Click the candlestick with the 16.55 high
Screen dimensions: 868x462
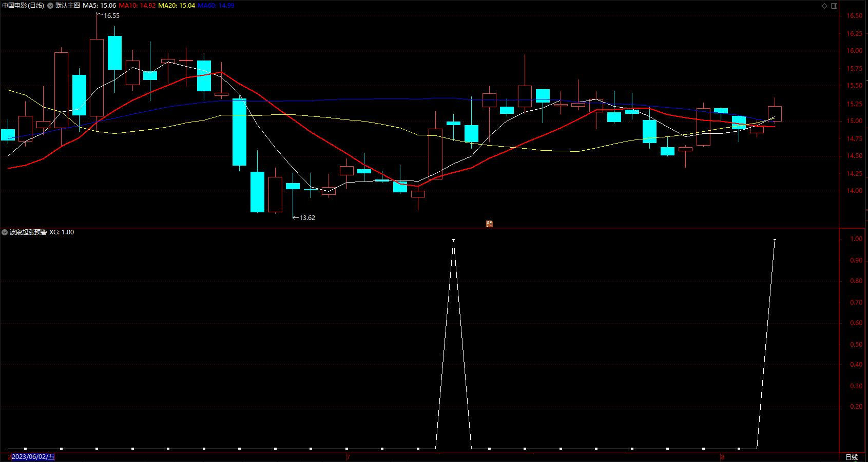click(x=97, y=77)
